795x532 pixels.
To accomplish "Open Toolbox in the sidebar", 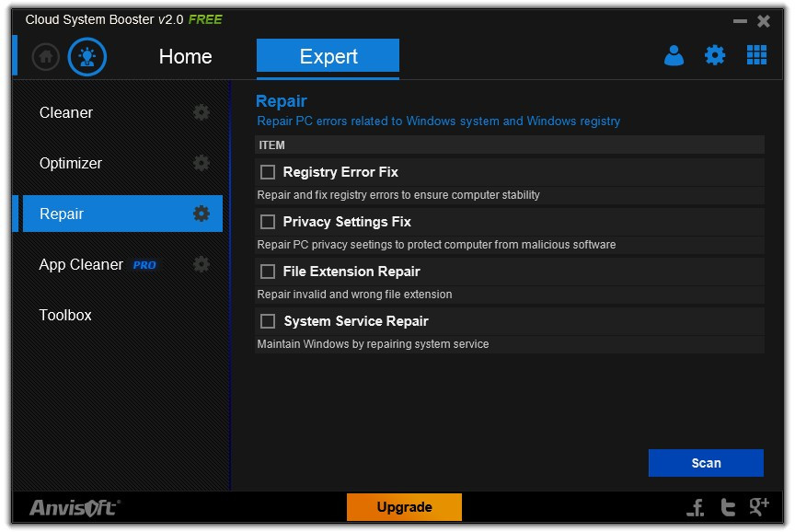I will coord(65,315).
